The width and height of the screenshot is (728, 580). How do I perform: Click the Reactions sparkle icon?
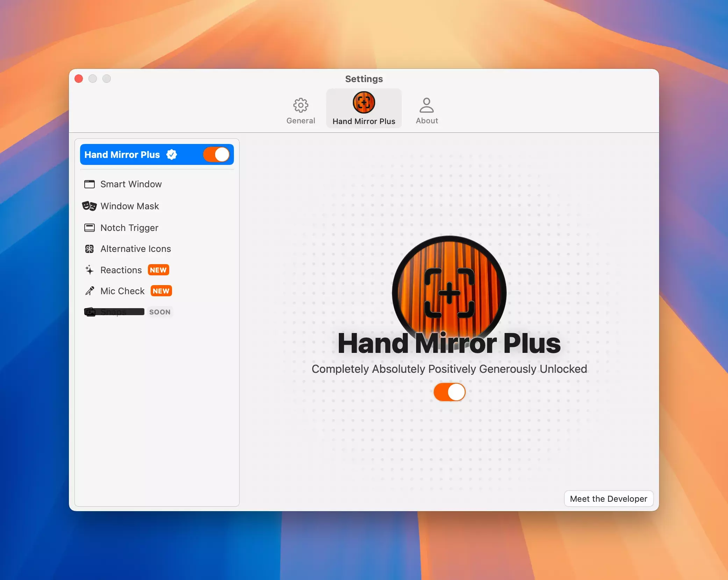pos(90,270)
